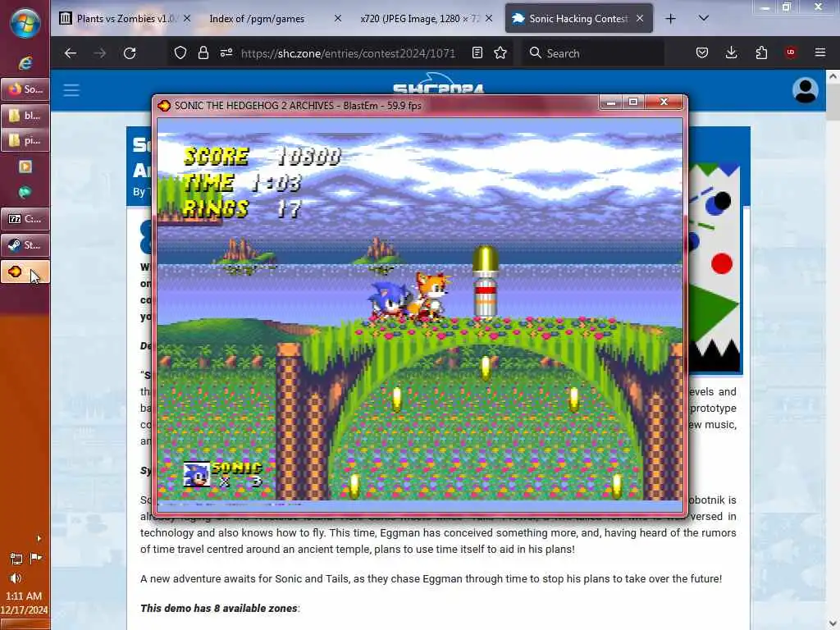Click the media player taskbar icon
This screenshot has width=840, height=630.
click(x=25, y=167)
